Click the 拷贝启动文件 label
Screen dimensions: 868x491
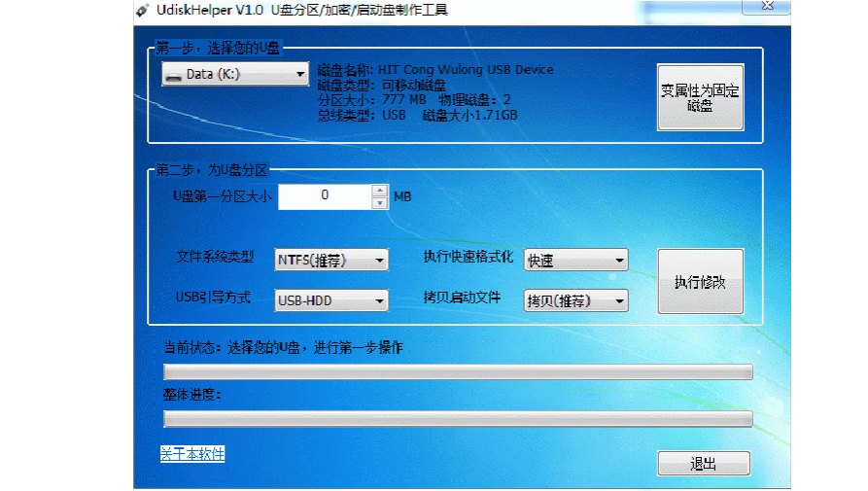(x=462, y=298)
